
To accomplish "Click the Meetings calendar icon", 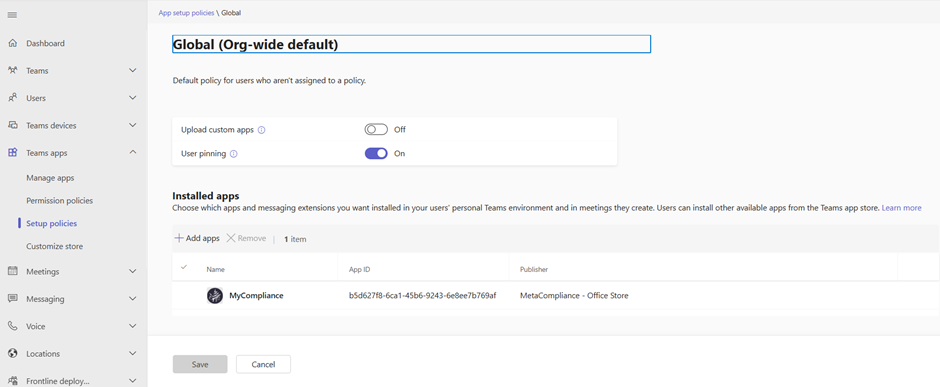I will pos(12,271).
